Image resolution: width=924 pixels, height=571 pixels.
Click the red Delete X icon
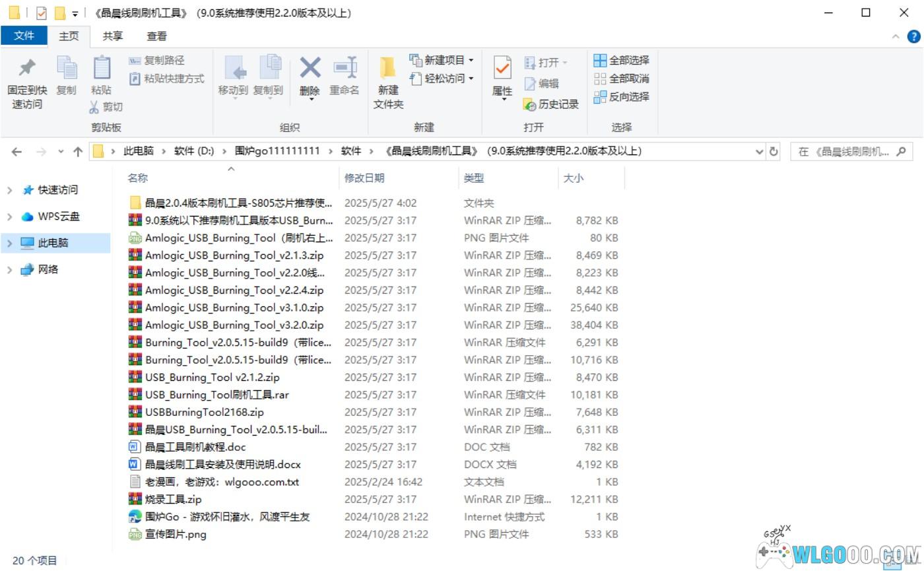pos(310,68)
